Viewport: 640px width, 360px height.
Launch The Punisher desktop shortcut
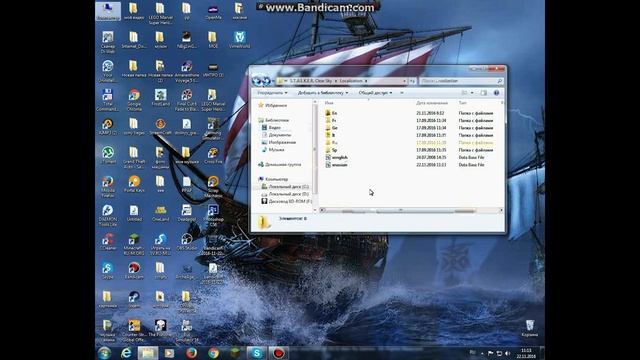(x=160, y=328)
